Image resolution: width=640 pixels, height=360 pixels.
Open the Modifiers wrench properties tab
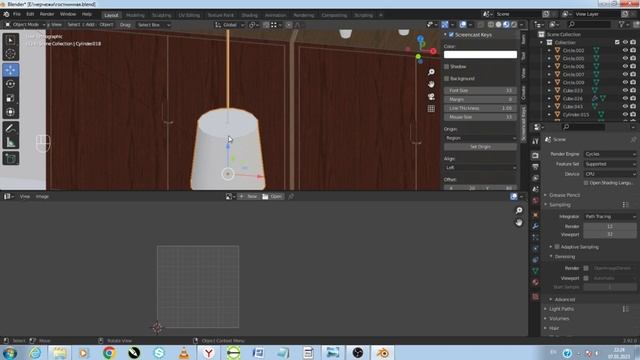pyautogui.click(x=536, y=226)
